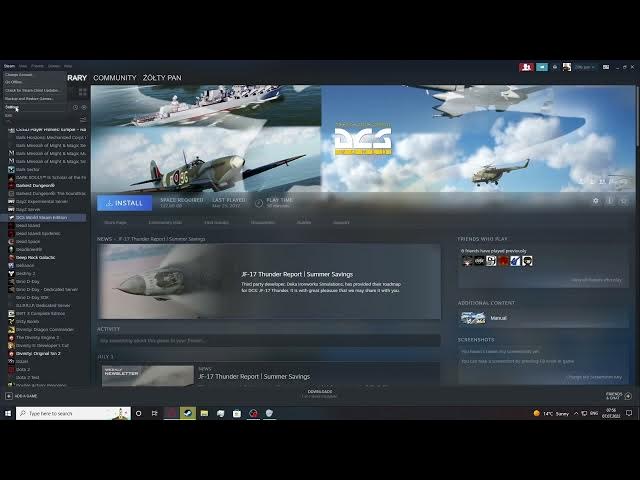The image size is (640, 480).
Task: Click the game info icon
Action: pos(610,201)
